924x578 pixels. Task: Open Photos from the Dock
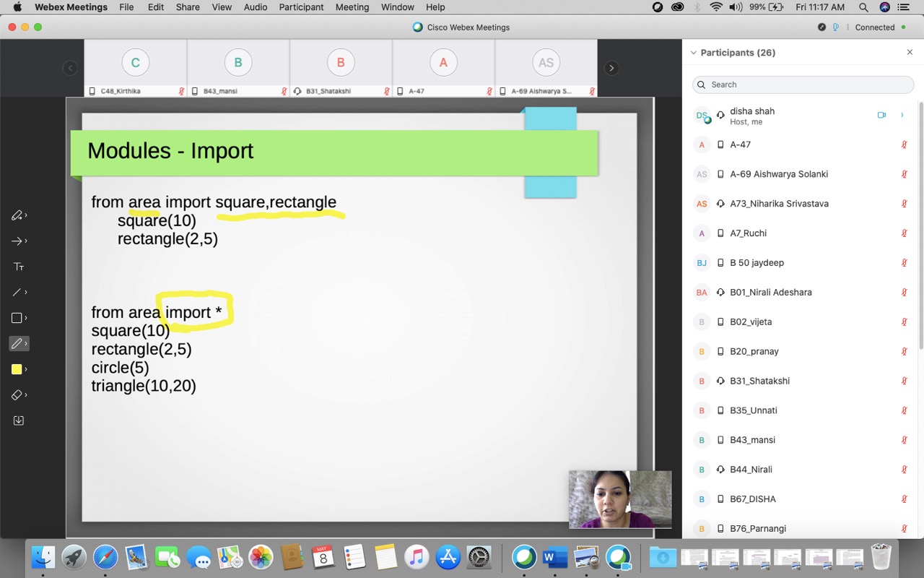point(261,557)
